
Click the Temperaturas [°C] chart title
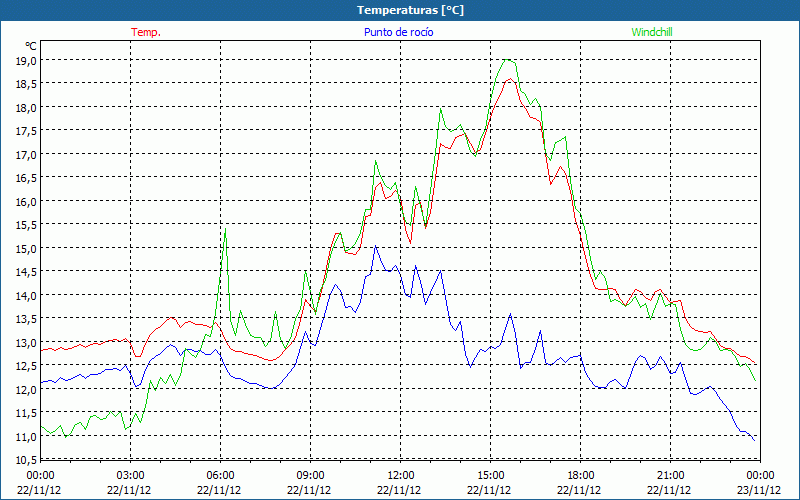click(410, 10)
